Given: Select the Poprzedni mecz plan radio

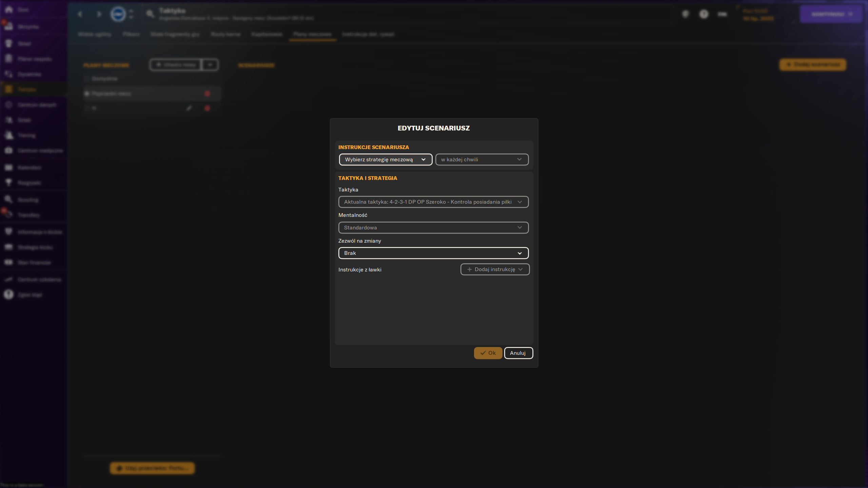Looking at the screenshot, I should tap(87, 94).
